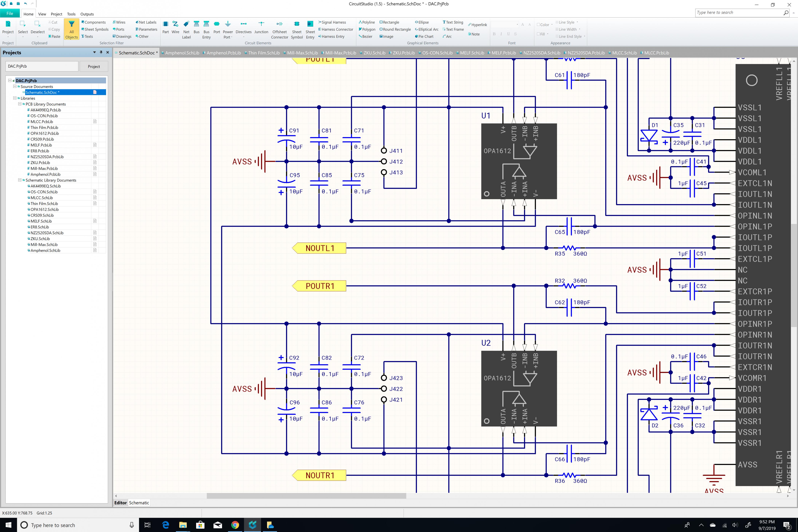This screenshot has height=532, width=798.
Task: Switch to the Amphenol.SchLib document tab
Action: (180, 53)
